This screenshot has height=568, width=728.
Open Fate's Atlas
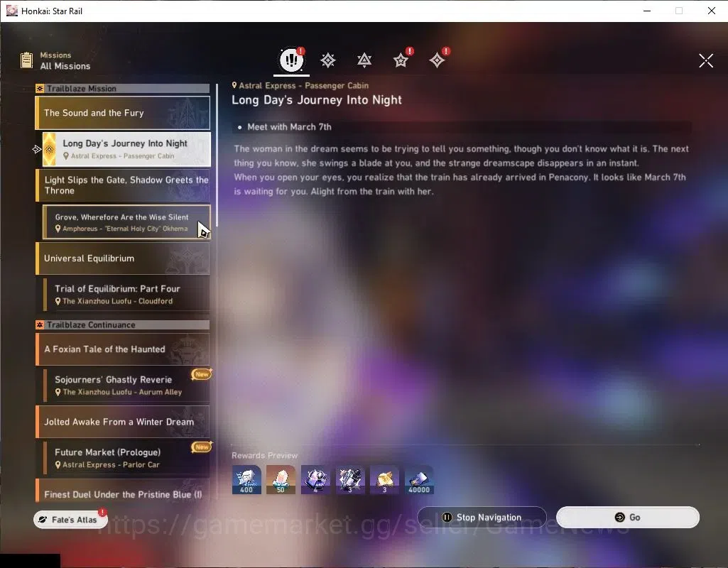70,519
